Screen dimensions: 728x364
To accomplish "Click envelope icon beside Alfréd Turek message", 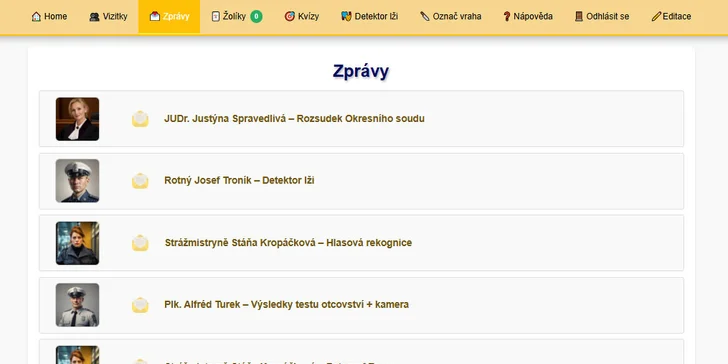I will pyautogui.click(x=140, y=305).
